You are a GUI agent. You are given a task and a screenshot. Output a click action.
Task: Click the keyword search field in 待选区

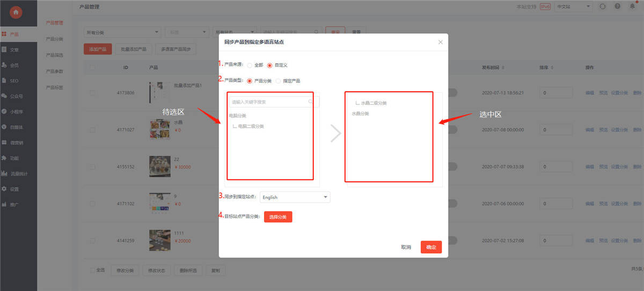click(269, 102)
